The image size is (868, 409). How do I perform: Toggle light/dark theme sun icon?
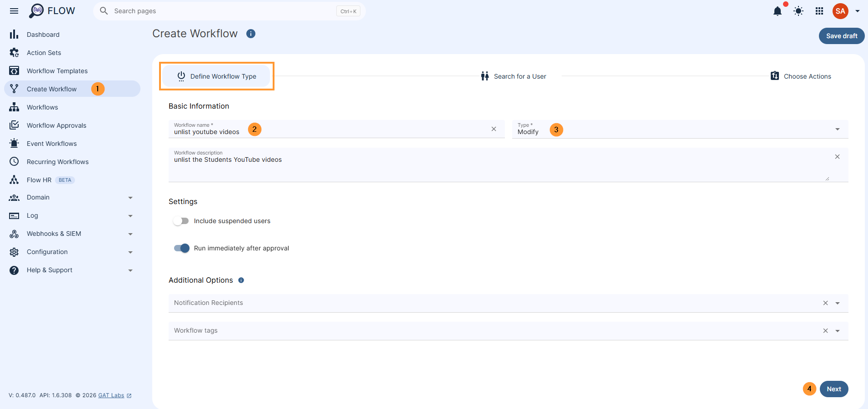point(798,11)
